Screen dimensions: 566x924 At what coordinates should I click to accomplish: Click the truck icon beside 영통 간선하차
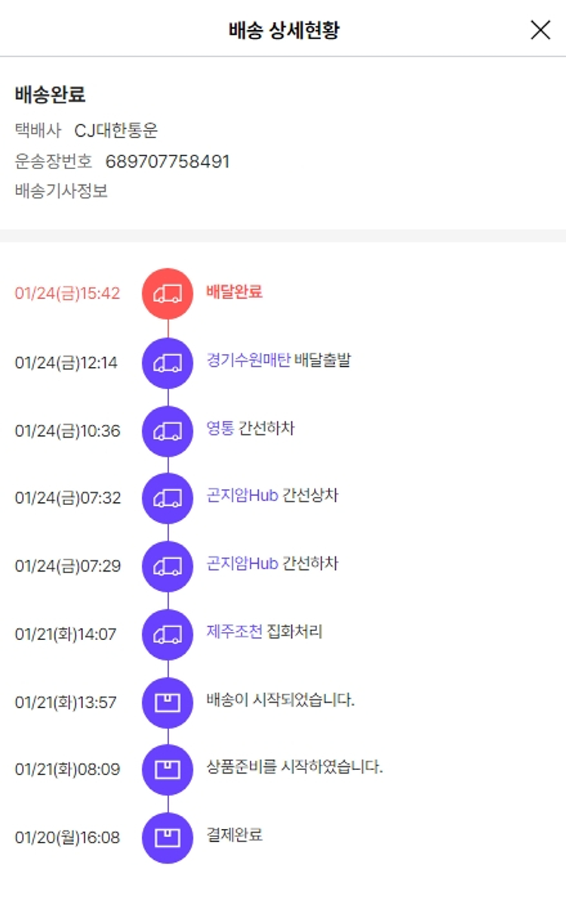pyautogui.click(x=168, y=430)
